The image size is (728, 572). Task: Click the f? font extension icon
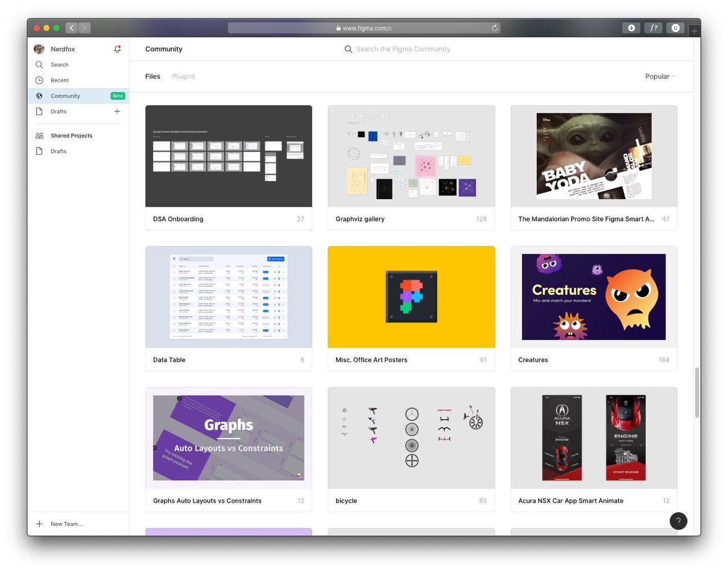point(653,28)
